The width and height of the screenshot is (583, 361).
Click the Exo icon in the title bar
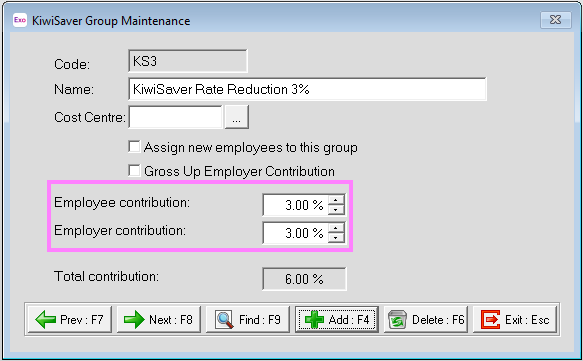pyautogui.click(x=20, y=20)
